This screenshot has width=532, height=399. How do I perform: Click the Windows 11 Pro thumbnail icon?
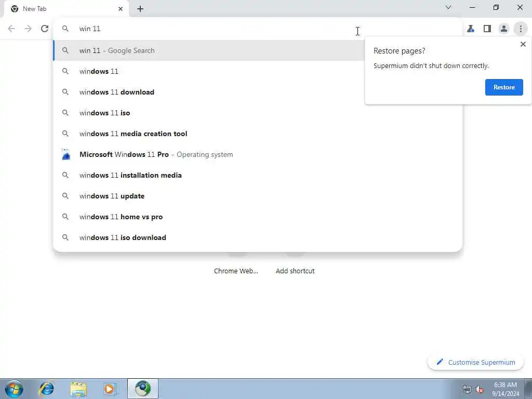66,154
